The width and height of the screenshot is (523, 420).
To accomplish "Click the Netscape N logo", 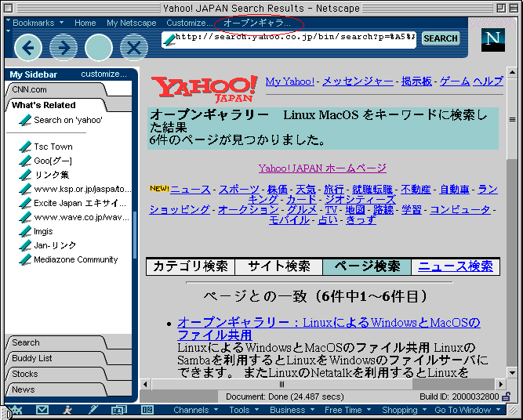I will pos(493,40).
